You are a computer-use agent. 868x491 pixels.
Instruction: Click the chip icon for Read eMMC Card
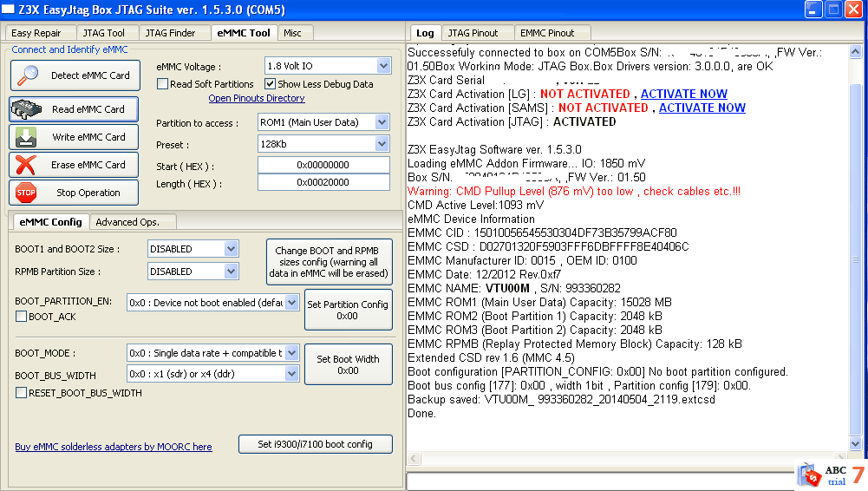click(x=26, y=109)
